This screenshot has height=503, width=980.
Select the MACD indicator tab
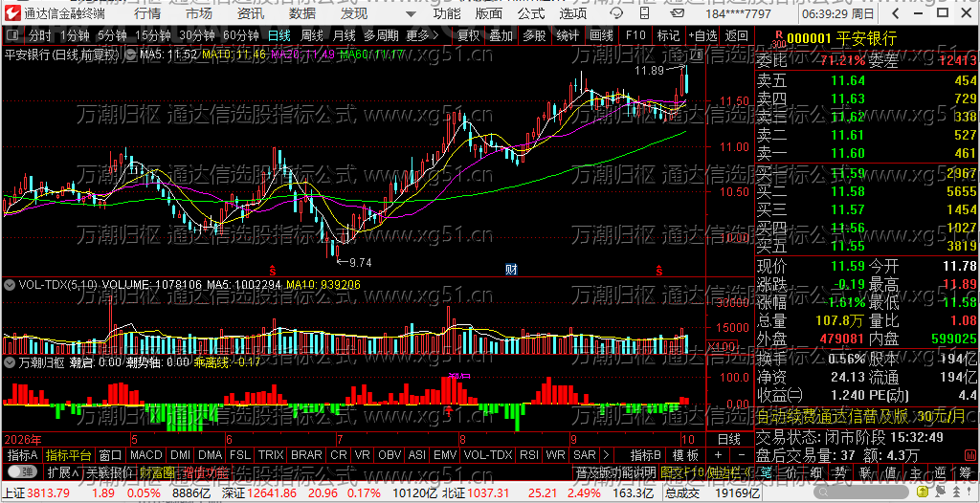tap(146, 455)
